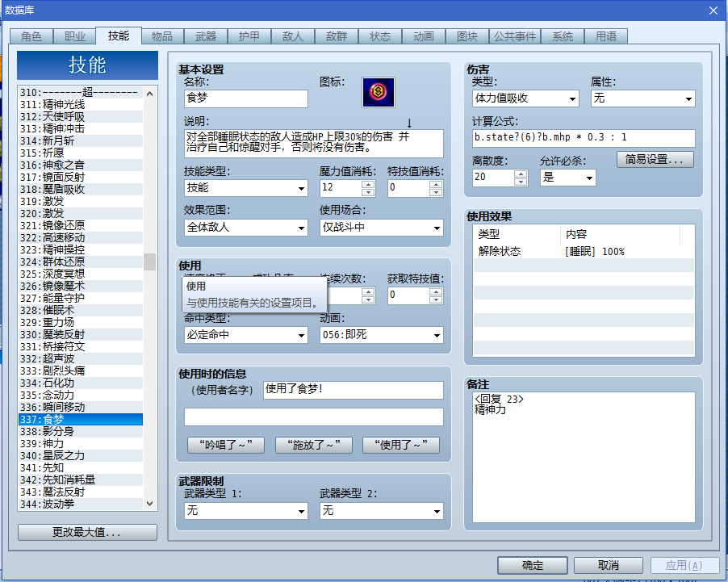Screen dimensions: 728x582
Task: Decrease 魔力值消耗 with down arrow
Action: click(x=368, y=192)
